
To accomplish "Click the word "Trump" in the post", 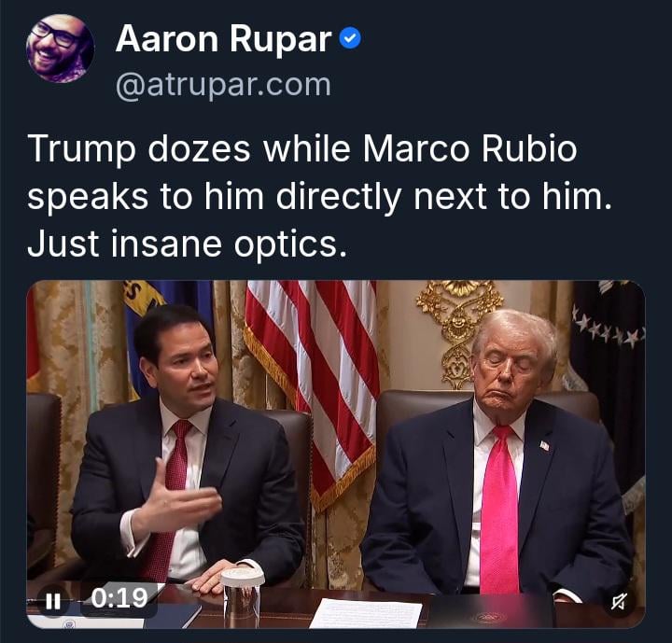I will (x=81, y=150).
